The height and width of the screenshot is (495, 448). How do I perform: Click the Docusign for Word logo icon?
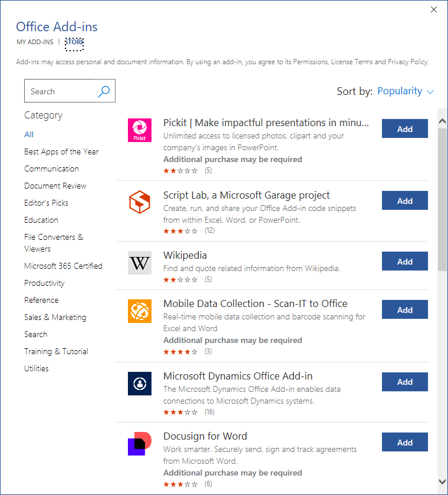click(140, 444)
